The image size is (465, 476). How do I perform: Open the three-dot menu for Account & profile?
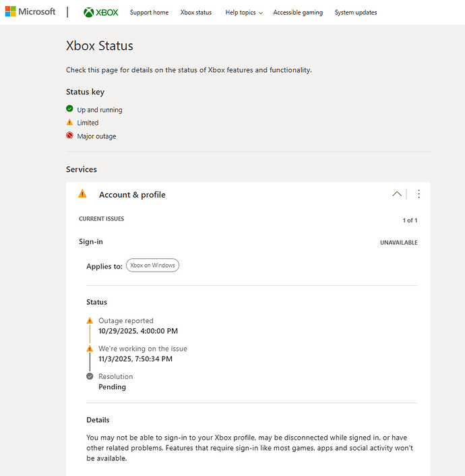pyautogui.click(x=418, y=194)
